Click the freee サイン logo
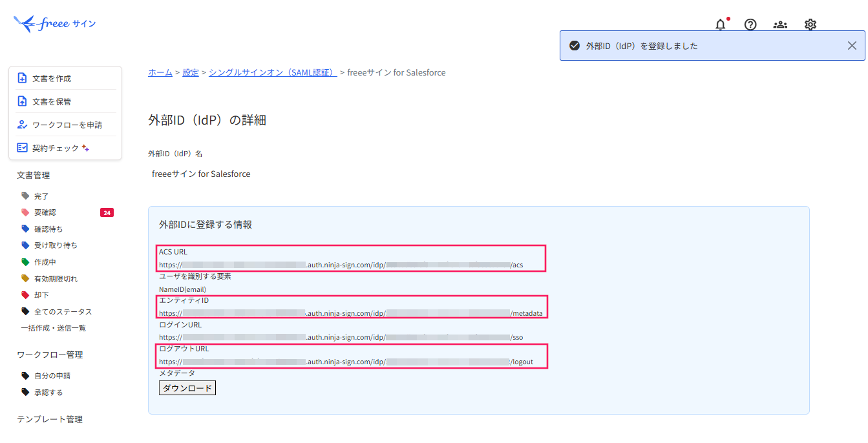This screenshot has height=443, width=868. [54, 24]
